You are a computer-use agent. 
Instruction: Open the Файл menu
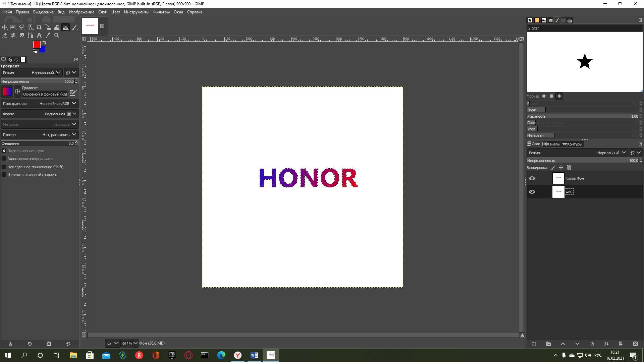[7, 12]
